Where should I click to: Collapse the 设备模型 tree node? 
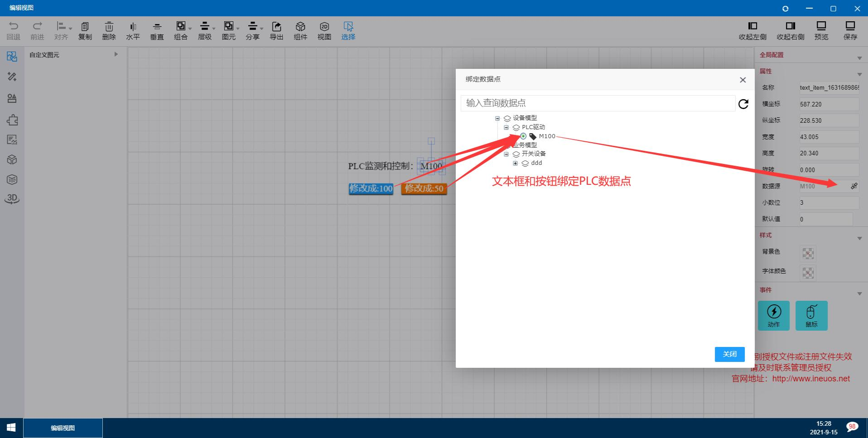click(497, 118)
